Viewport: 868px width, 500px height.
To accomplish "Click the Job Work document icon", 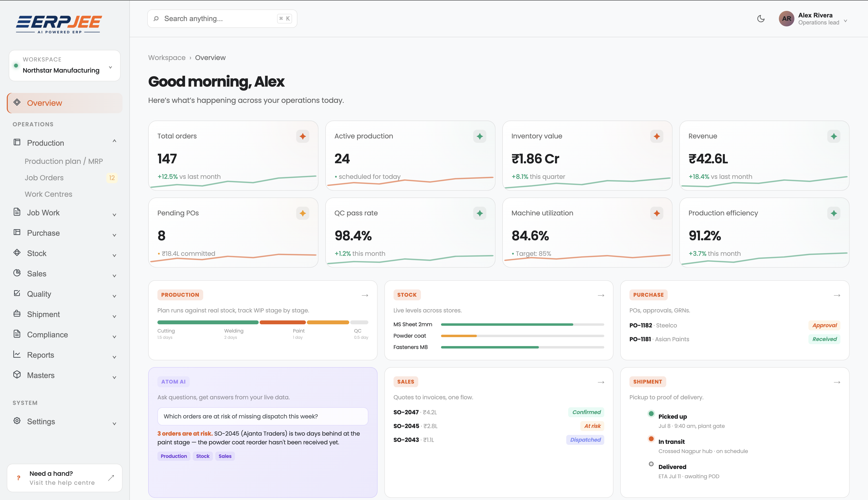I will [x=17, y=212].
